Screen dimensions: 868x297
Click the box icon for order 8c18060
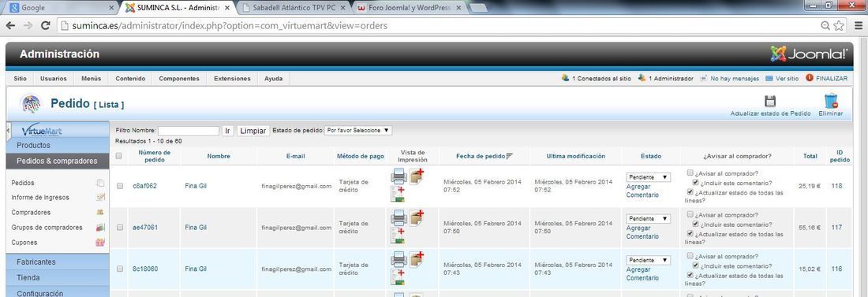click(x=417, y=259)
